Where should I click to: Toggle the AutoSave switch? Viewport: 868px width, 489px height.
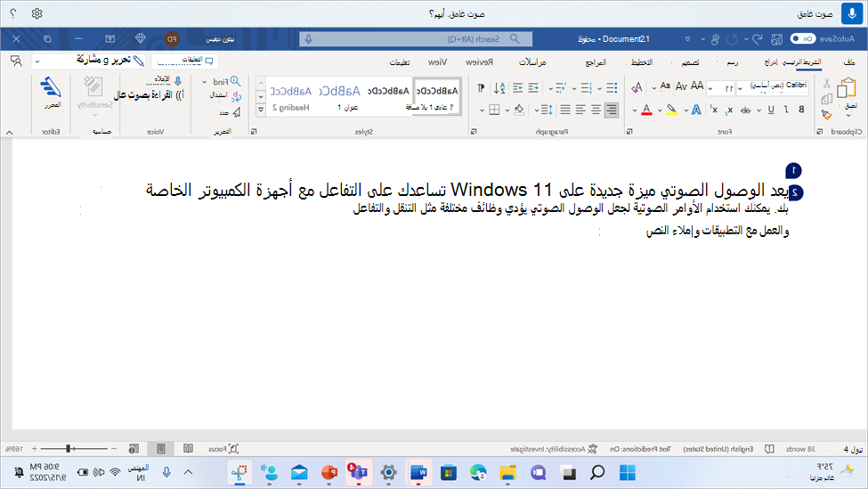click(x=803, y=39)
